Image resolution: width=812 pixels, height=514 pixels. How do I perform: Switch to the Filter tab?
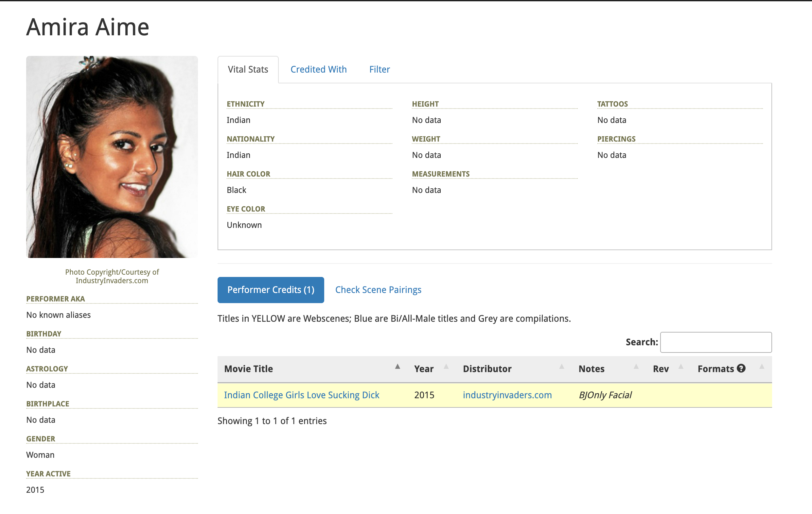click(380, 69)
